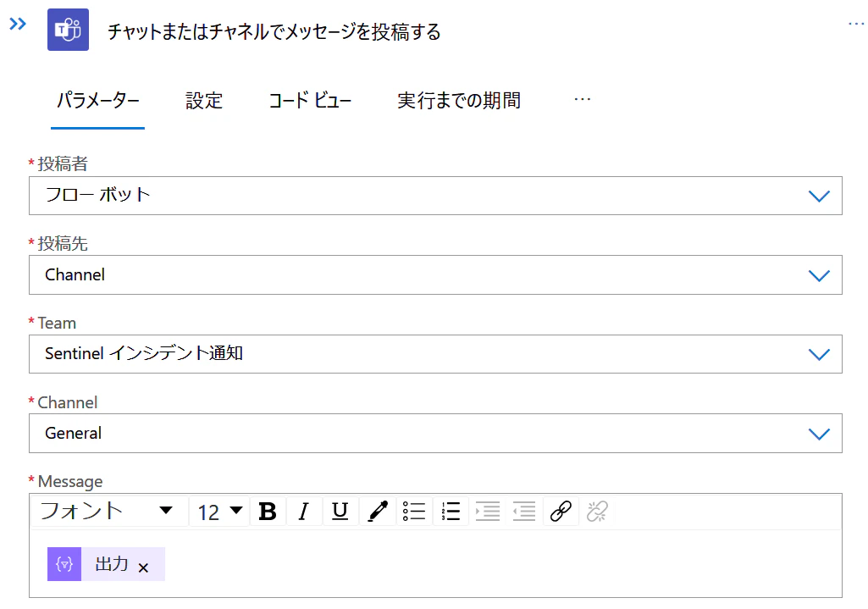Switch to the パラメーター tab
Viewport: 868px width, 609px height.
coord(98,101)
